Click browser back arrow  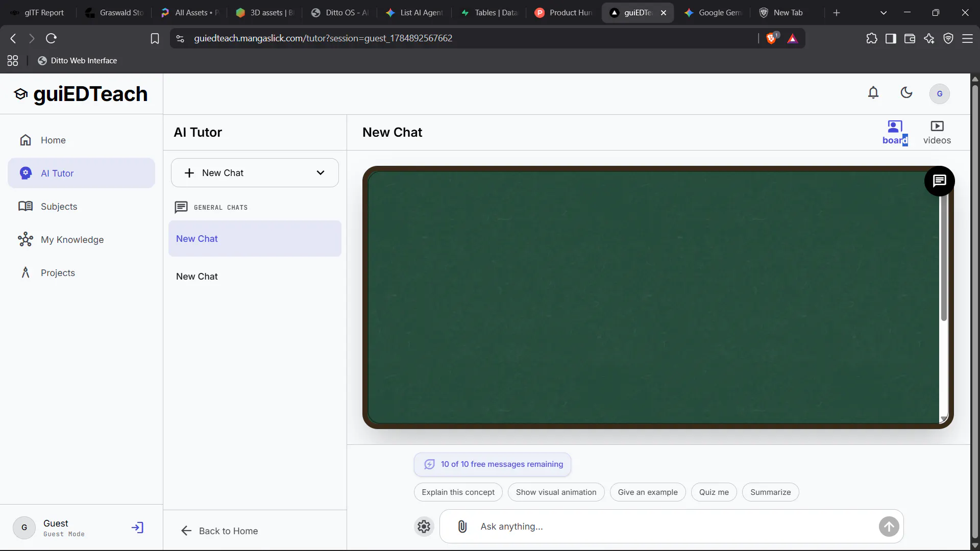[x=13, y=38]
